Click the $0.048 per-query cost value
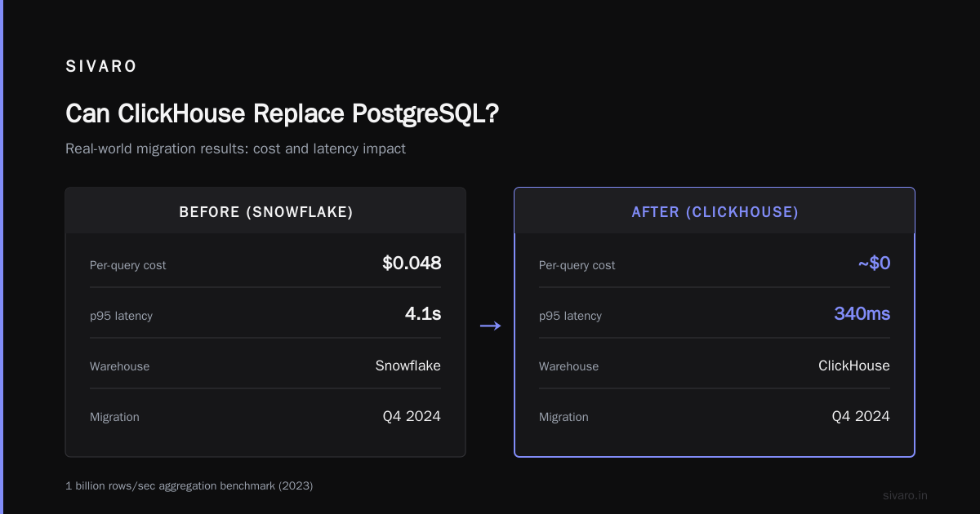The image size is (980, 514). tap(412, 264)
